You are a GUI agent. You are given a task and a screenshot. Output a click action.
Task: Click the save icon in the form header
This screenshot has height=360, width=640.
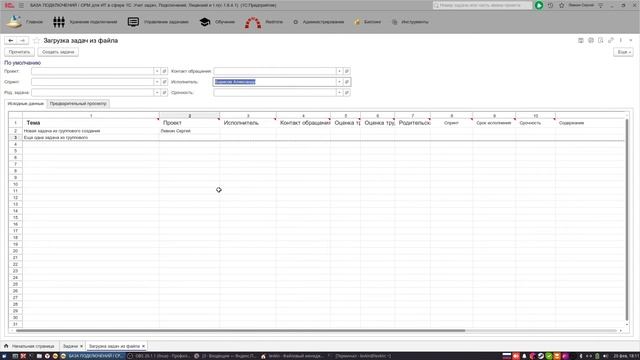(580, 40)
